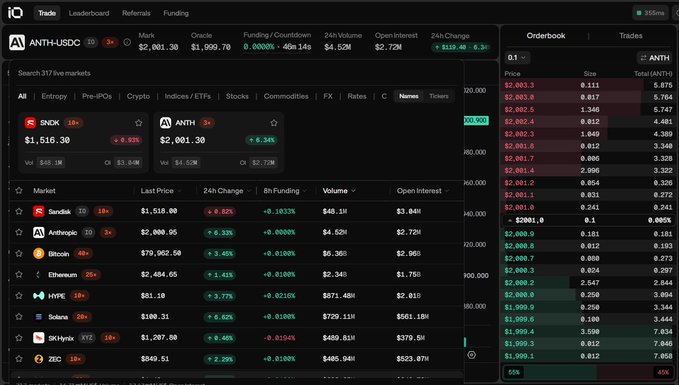Filter markets by Crypto
This screenshot has height=385, width=679.
pos(138,96)
